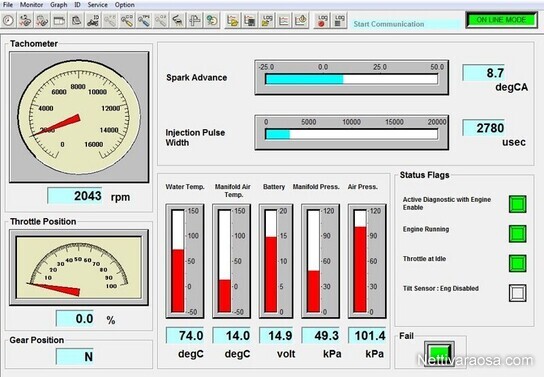The height and width of the screenshot is (377, 544).
Task: Open the stethoscope diagnostic icon
Action: point(25,20)
